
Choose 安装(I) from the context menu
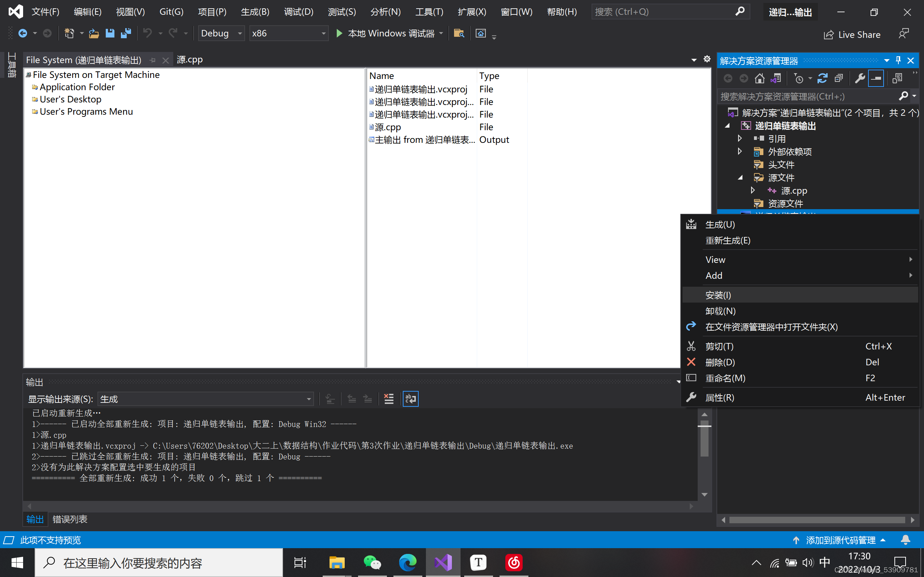(x=718, y=295)
